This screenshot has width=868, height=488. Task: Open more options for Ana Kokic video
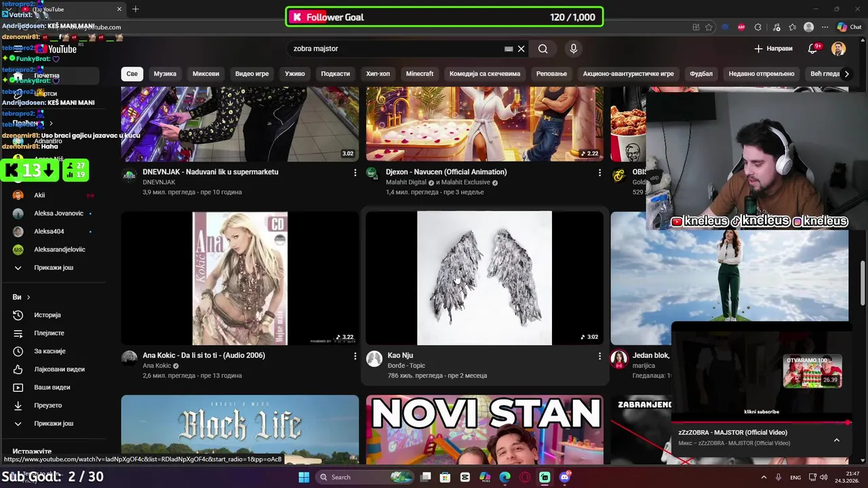(x=355, y=356)
